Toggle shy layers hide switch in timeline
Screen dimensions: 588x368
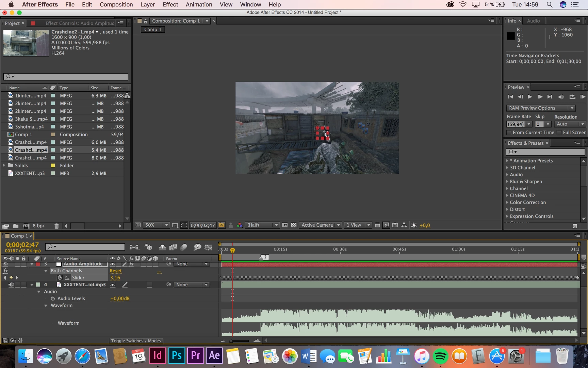pyautogui.click(x=163, y=247)
